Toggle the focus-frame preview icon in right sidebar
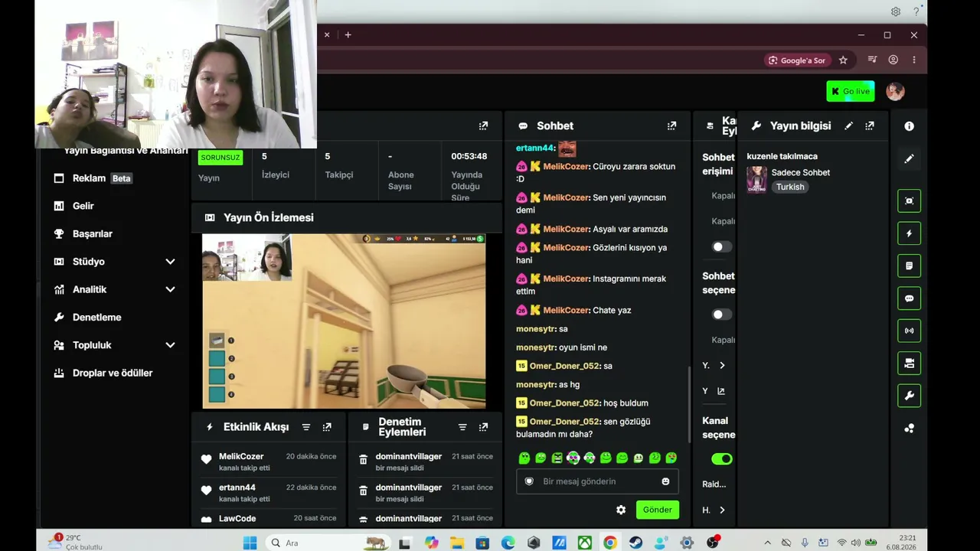 tap(909, 201)
